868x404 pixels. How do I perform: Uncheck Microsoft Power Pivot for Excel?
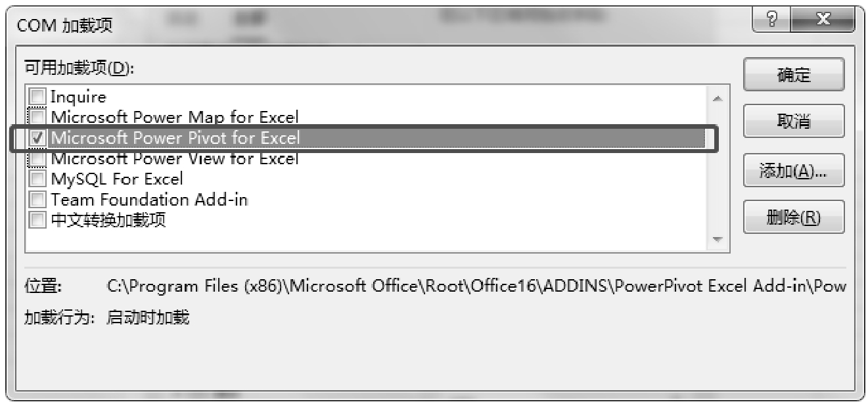(x=39, y=138)
